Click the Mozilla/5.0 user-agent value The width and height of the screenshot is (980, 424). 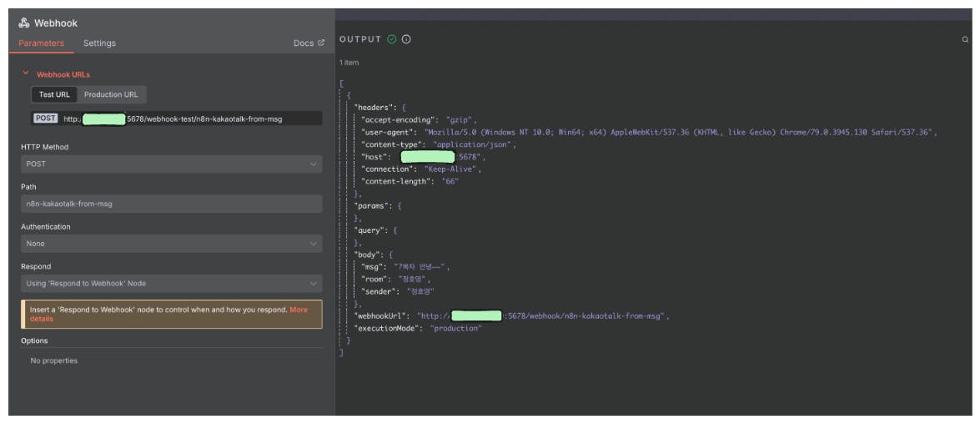coord(680,132)
